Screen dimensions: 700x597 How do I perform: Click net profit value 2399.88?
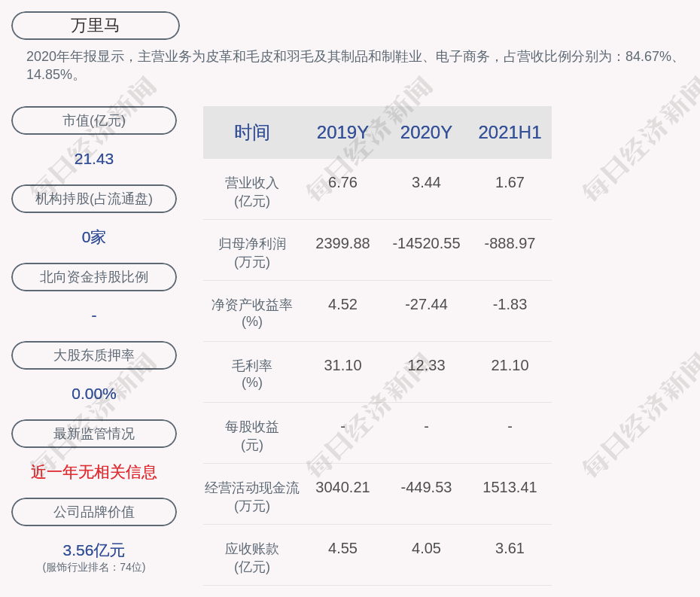click(x=342, y=243)
